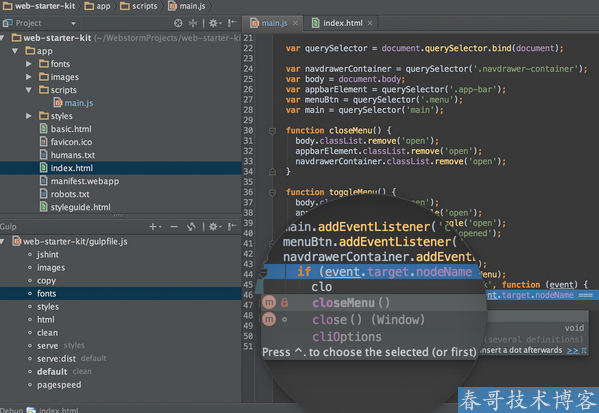Viewport: 599px width, 413px height.
Task: Open Gulp panel settings gear
Action: [x=214, y=227]
